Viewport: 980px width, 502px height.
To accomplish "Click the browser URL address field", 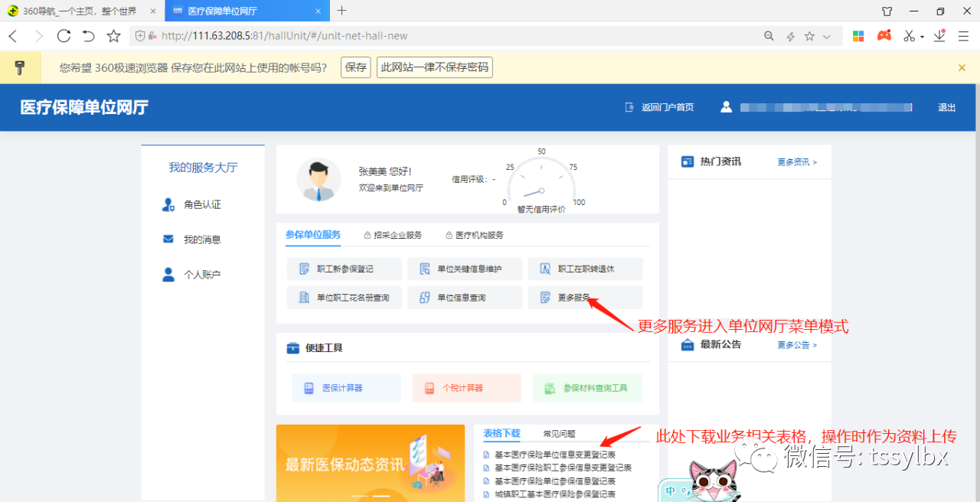I will [459, 36].
